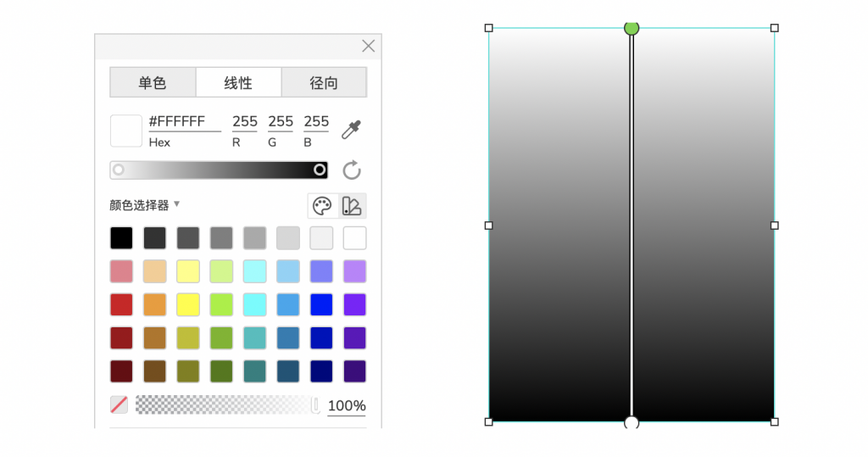The width and height of the screenshot is (868, 457).
Task: Select the black stop on gradient bar
Action: [x=320, y=170]
